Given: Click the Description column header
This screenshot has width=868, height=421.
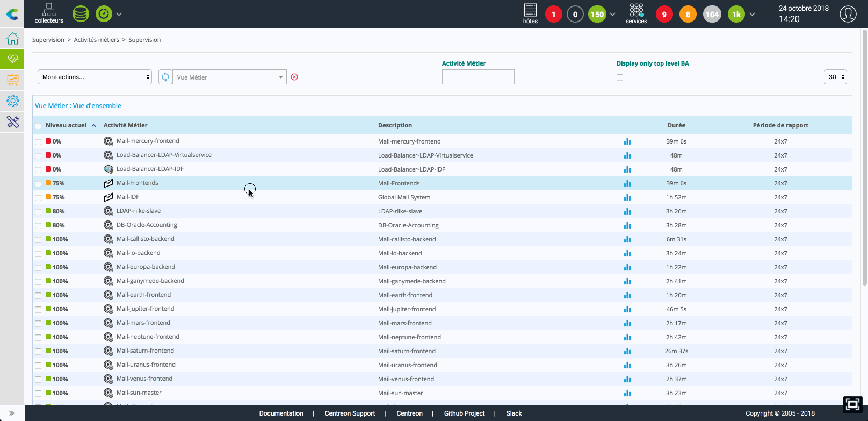Looking at the screenshot, I should click(x=395, y=125).
